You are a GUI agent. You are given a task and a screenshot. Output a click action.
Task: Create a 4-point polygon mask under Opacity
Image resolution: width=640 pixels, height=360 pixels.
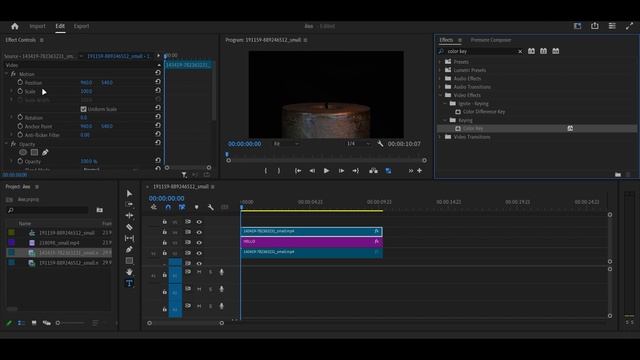[x=34, y=152]
